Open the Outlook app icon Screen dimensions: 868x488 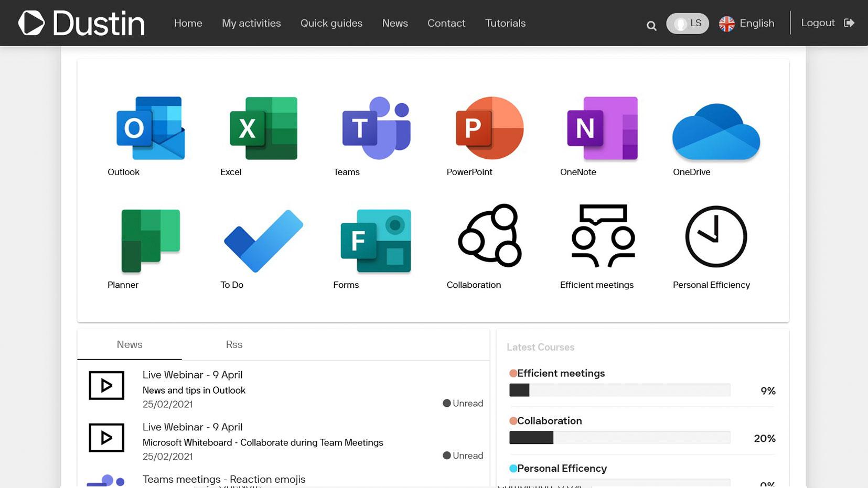[x=151, y=128]
